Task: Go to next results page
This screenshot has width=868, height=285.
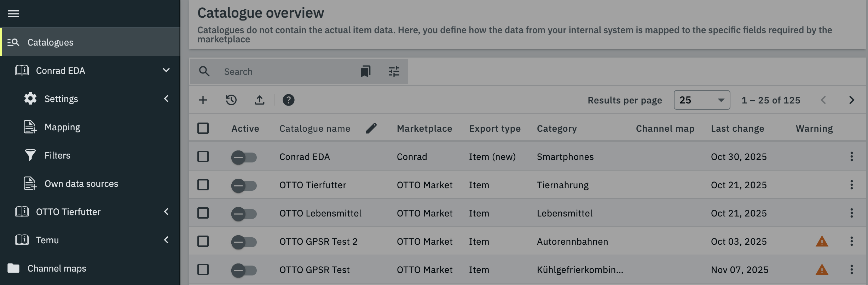Action: [x=852, y=100]
